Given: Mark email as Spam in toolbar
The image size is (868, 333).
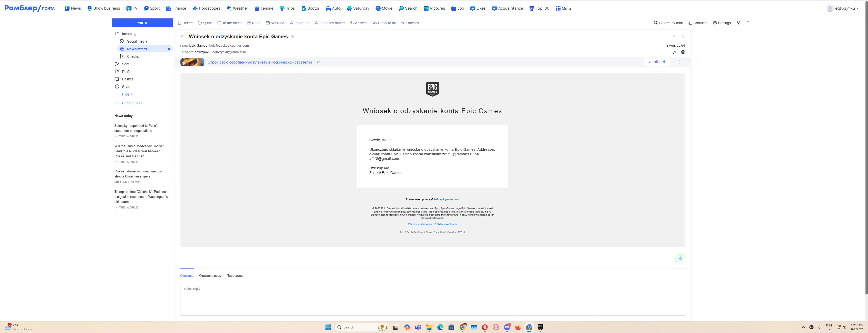Looking at the screenshot, I should (205, 23).
